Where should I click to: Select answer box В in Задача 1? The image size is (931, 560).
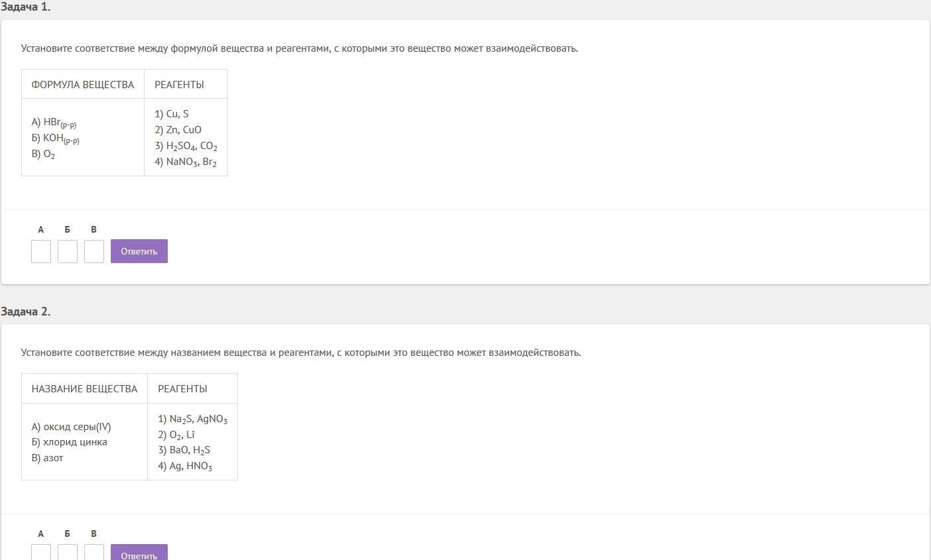[x=94, y=251]
